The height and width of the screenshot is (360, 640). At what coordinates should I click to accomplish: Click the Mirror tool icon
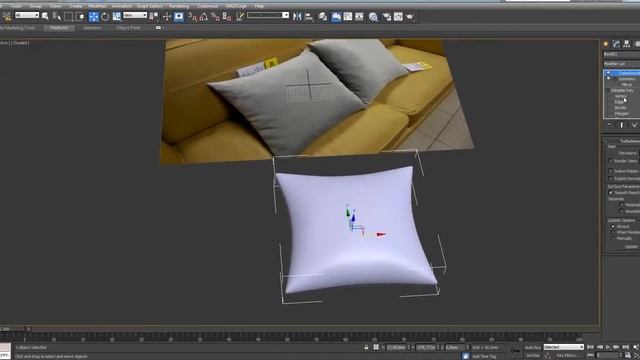(x=297, y=16)
